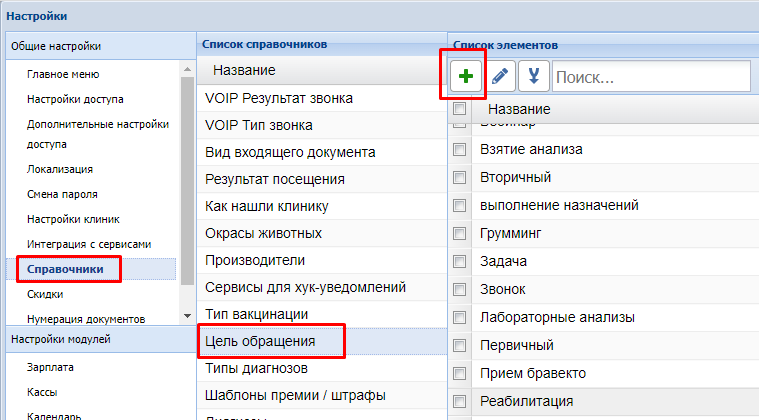Check the box next to Груминг
Image resolution: width=759 pixels, height=420 pixels.
[460, 233]
